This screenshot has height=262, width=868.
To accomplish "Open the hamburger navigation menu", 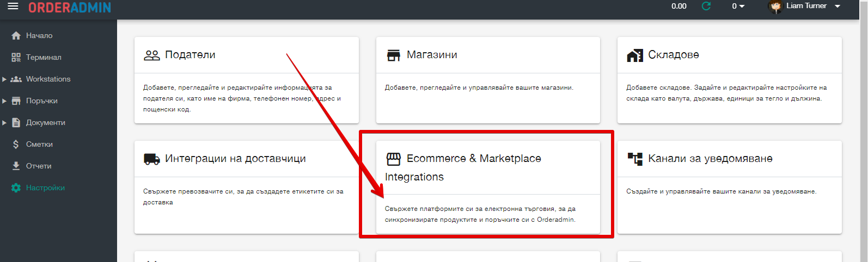I will tap(13, 7).
